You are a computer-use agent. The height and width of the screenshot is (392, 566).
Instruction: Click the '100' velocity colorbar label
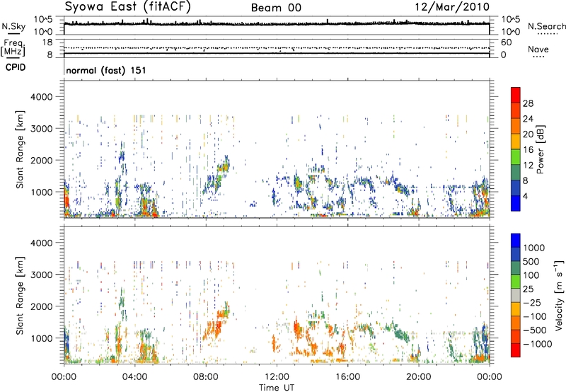(x=531, y=275)
